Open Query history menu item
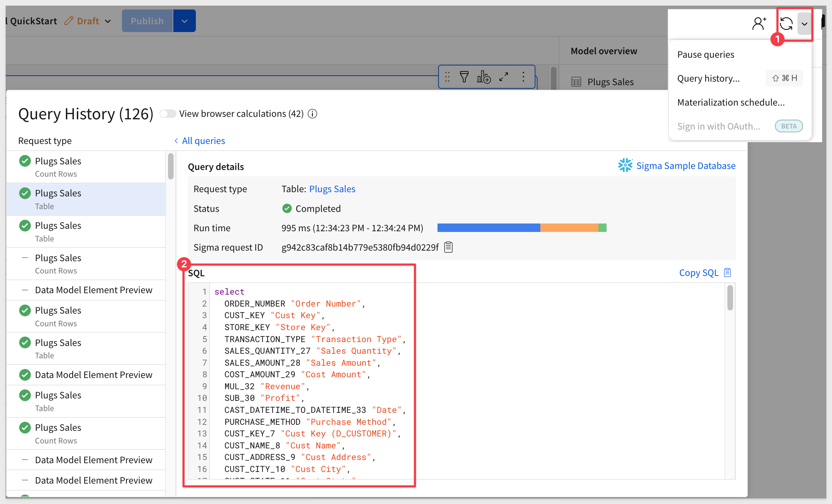This screenshot has height=504, width=832. 740,78
